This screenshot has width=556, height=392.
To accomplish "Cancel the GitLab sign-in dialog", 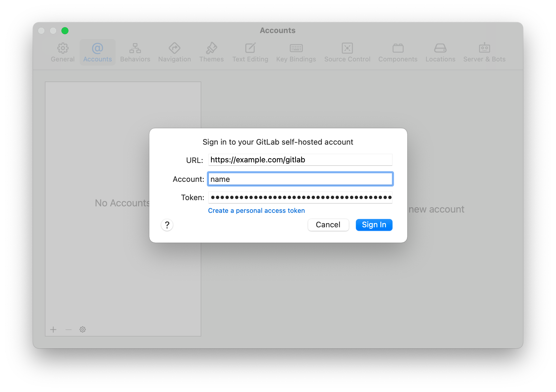I will pyautogui.click(x=328, y=225).
